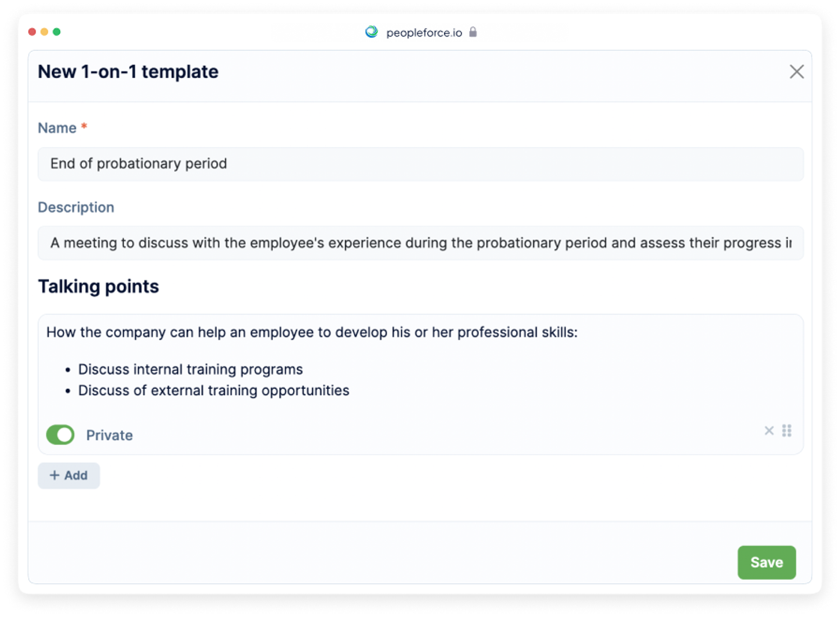Click the Talking points heading
Viewport: 840px width, 617px height.
tap(98, 286)
